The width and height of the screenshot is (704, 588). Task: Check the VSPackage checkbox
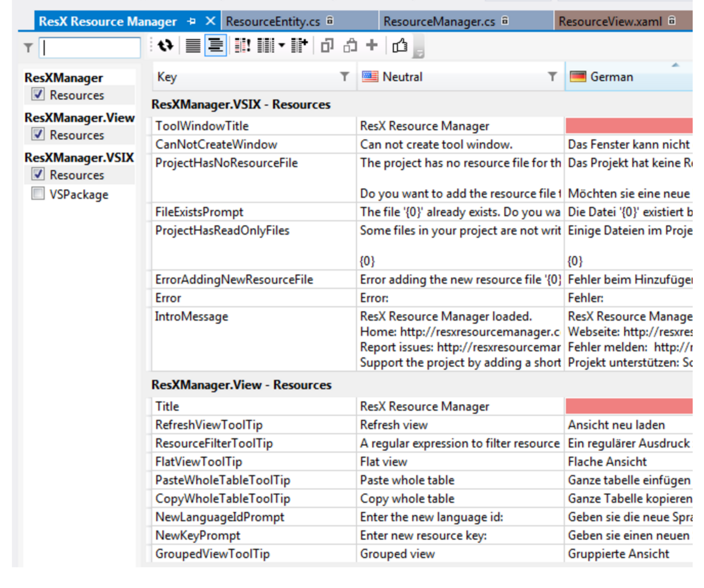pyautogui.click(x=38, y=193)
